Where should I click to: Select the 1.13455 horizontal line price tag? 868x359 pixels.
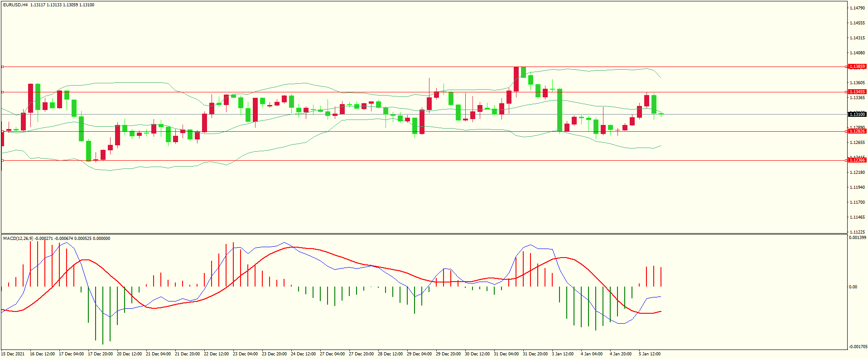[857, 92]
